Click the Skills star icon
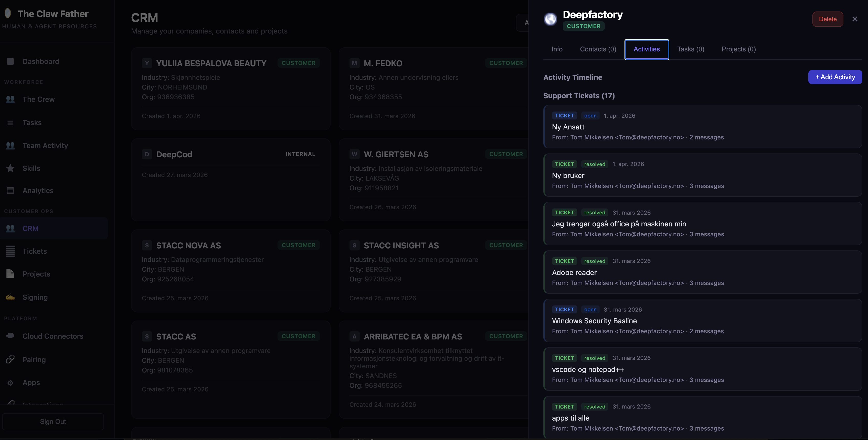The height and width of the screenshot is (440, 868). pyautogui.click(x=10, y=168)
